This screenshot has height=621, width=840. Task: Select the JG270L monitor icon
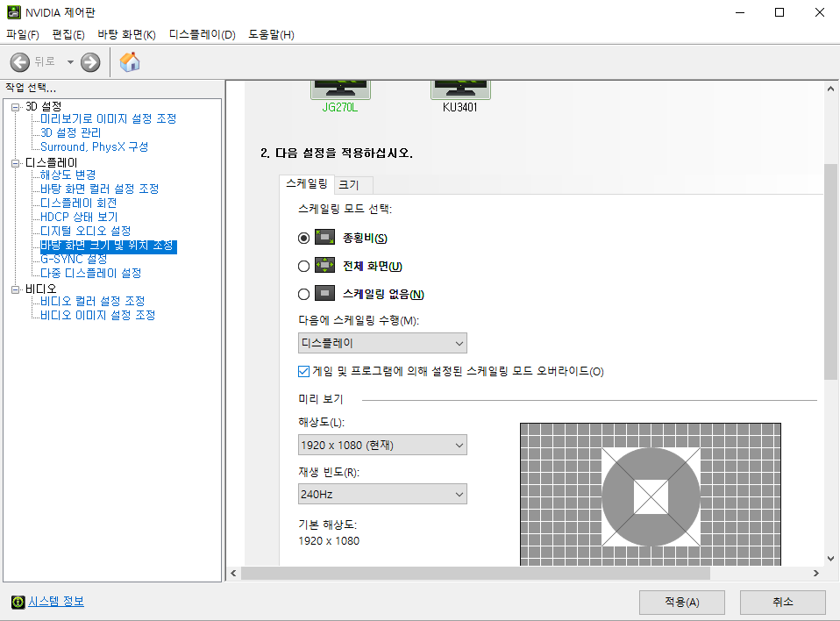pos(341,89)
